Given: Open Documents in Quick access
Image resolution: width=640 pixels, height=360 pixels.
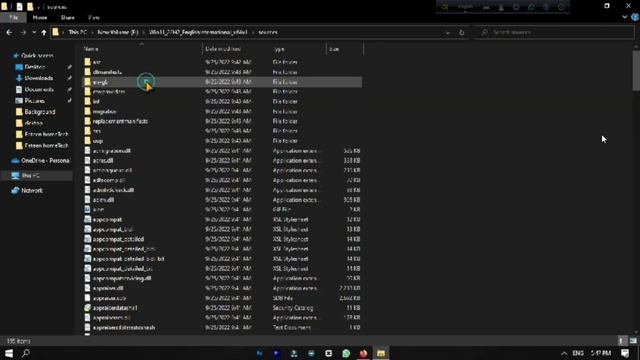Looking at the screenshot, I should tap(35, 89).
